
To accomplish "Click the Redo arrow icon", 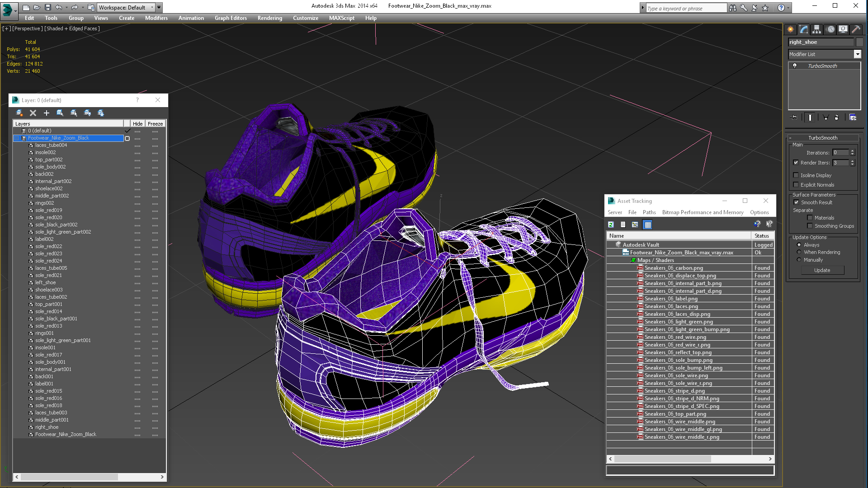I will tap(74, 7).
